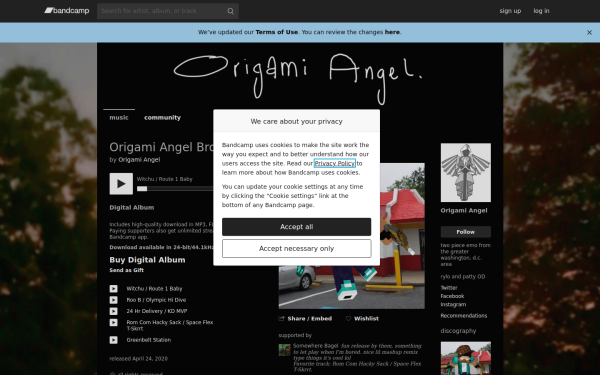Open Somewhere Bagel supporter name
This screenshot has height=375, width=600.
point(316,346)
